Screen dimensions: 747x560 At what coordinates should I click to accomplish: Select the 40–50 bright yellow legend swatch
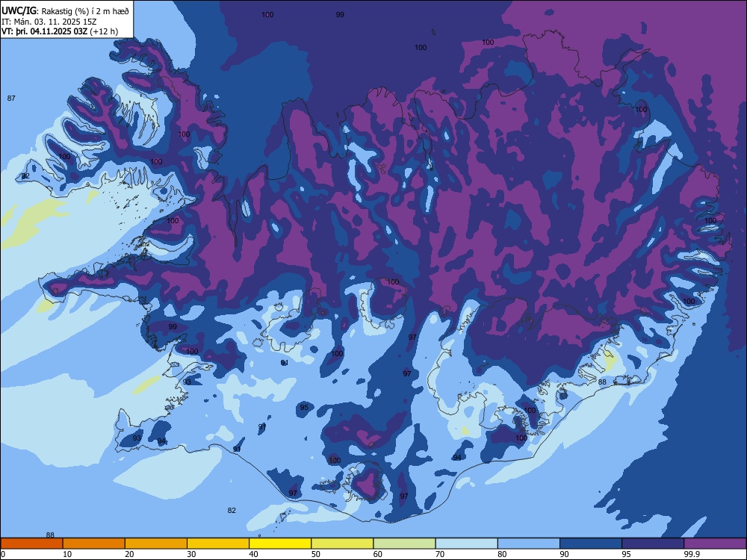[x=280, y=544]
